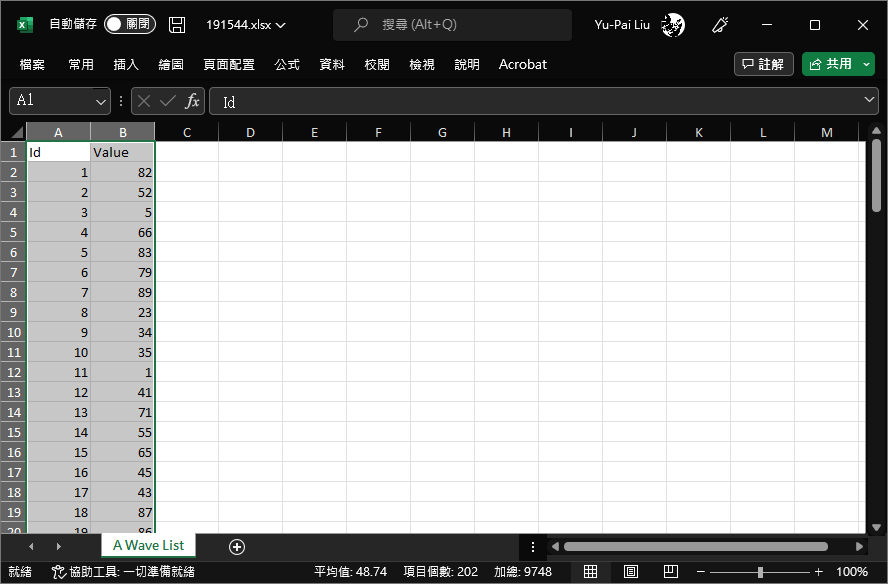Click the 共用 share button
The height and width of the screenshot is (584, 888).
pyautogui.click(x=831, y=64)
